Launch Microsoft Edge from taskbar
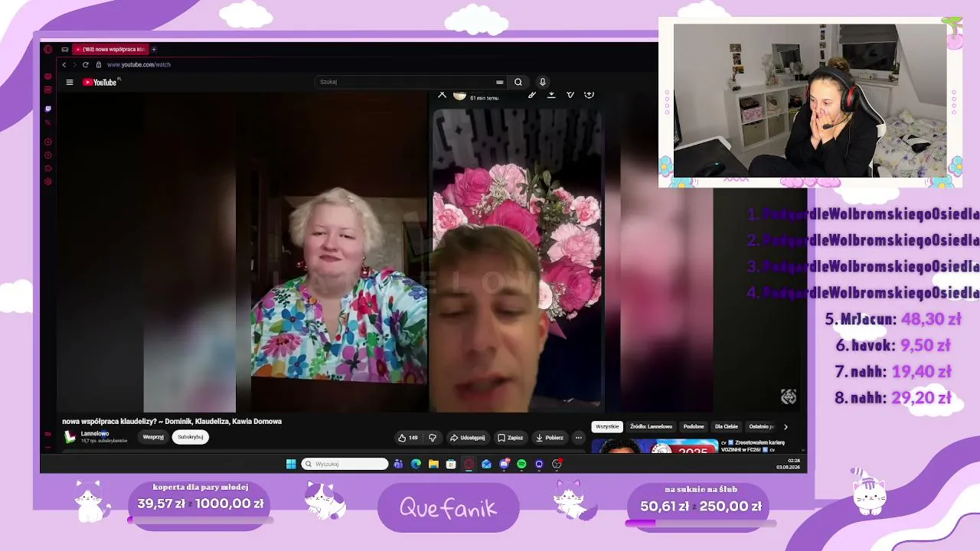 416,464
